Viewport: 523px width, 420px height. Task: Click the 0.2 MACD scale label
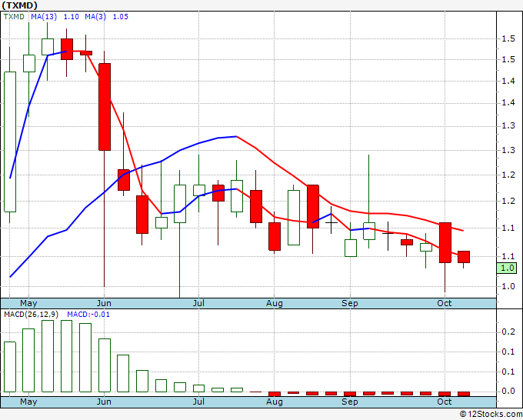coord(508,332)
